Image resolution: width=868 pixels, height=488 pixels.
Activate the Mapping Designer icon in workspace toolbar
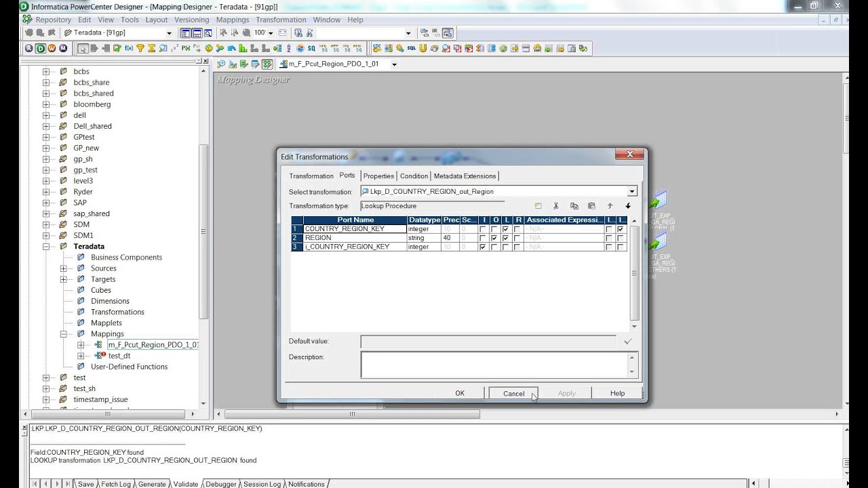pos(267,64)
